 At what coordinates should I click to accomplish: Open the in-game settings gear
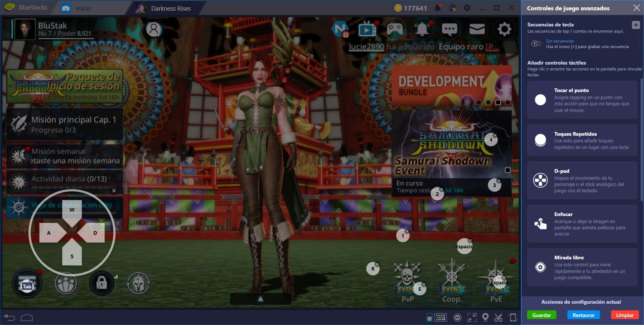point(504,29)
